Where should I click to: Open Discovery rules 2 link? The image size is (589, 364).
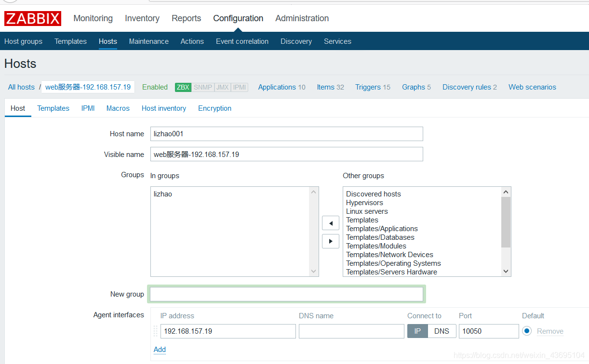470,87
